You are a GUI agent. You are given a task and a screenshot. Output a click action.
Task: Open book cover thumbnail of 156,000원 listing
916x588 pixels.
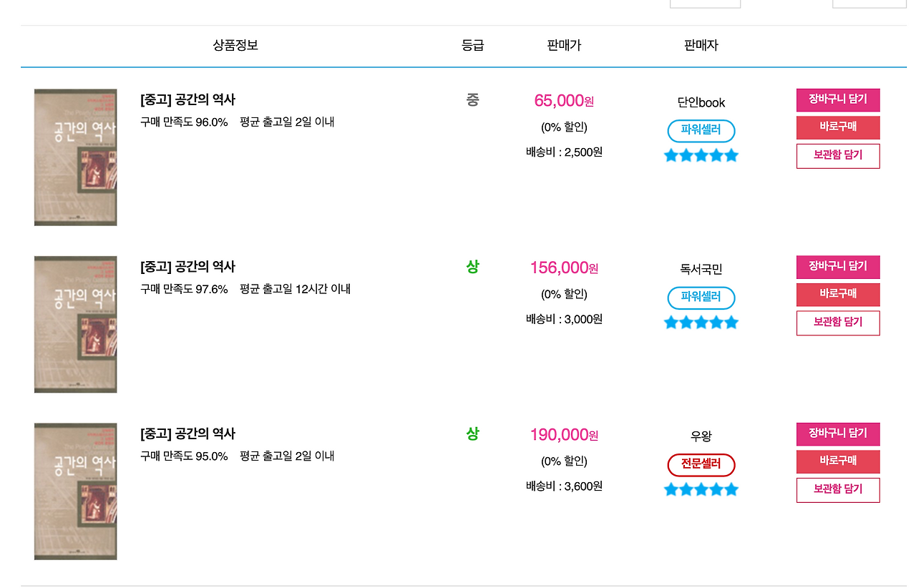75,324
